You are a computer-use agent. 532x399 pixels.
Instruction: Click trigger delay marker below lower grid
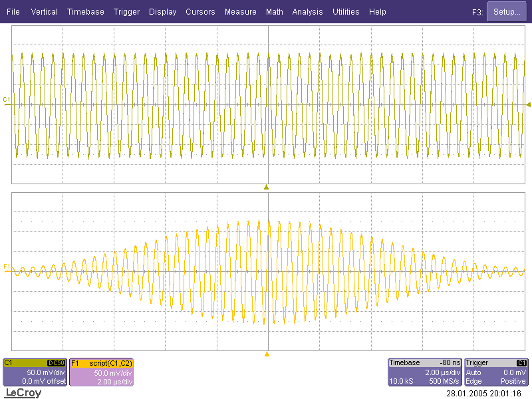coord(267,354)
